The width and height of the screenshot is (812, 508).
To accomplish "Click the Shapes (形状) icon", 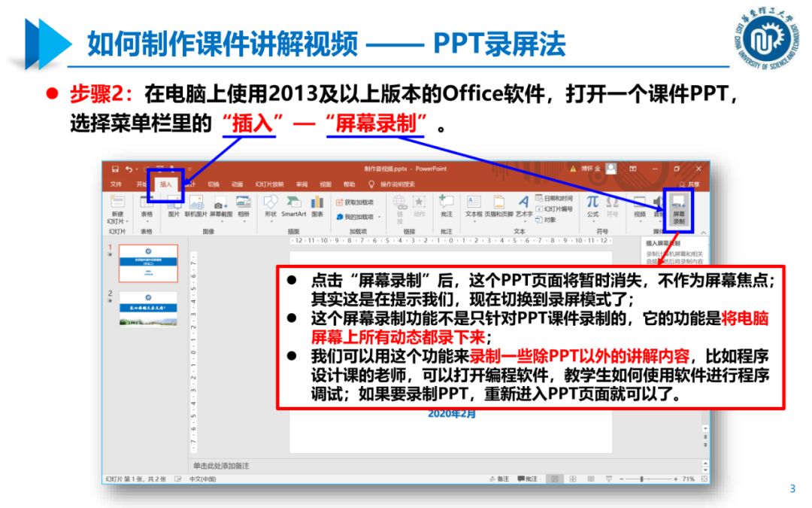I will tap(271, 202).
